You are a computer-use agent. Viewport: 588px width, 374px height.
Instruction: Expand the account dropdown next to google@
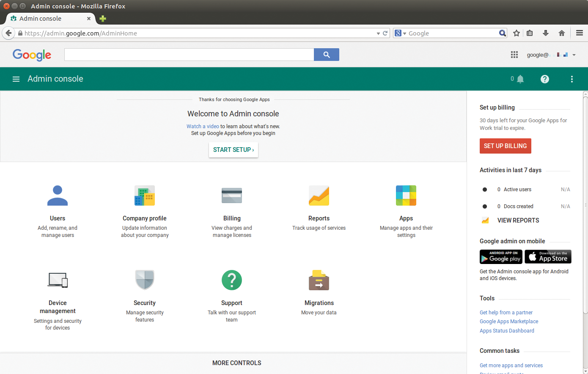click(574, 55)
